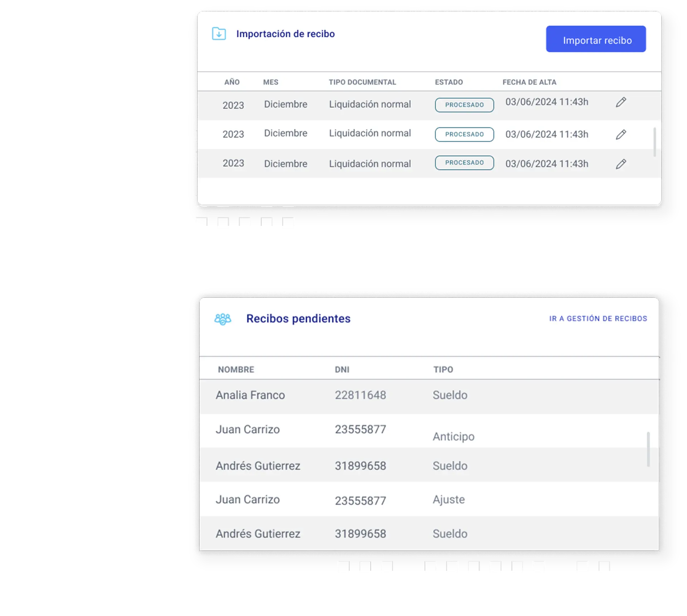Click edit pencil in first receipt row
687x616 pixels.
pyautogui.click(x=621, y=102)
